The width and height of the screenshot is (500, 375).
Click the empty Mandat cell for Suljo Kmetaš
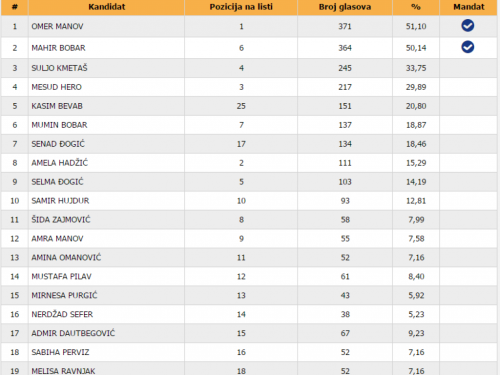coord(468,68)
